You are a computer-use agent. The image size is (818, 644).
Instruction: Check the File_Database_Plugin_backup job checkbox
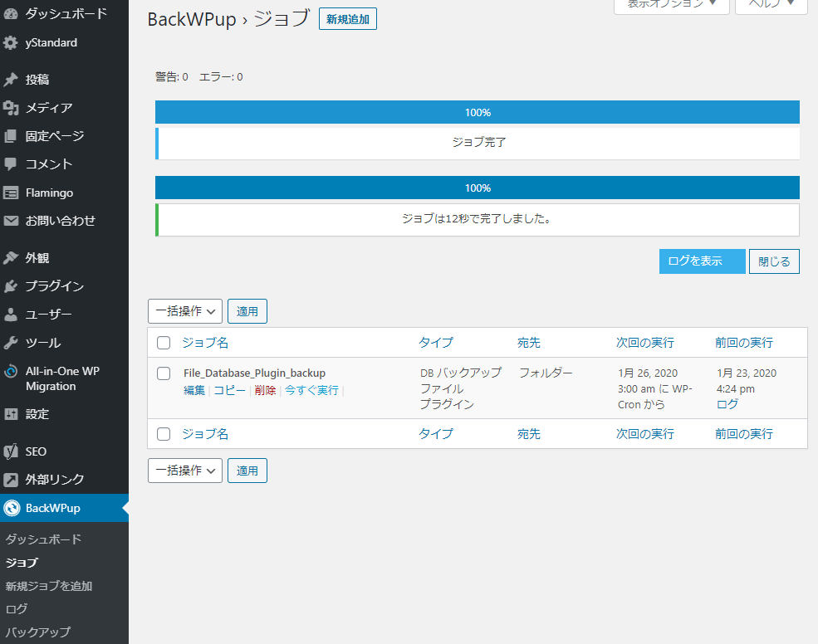pos(164,373)
